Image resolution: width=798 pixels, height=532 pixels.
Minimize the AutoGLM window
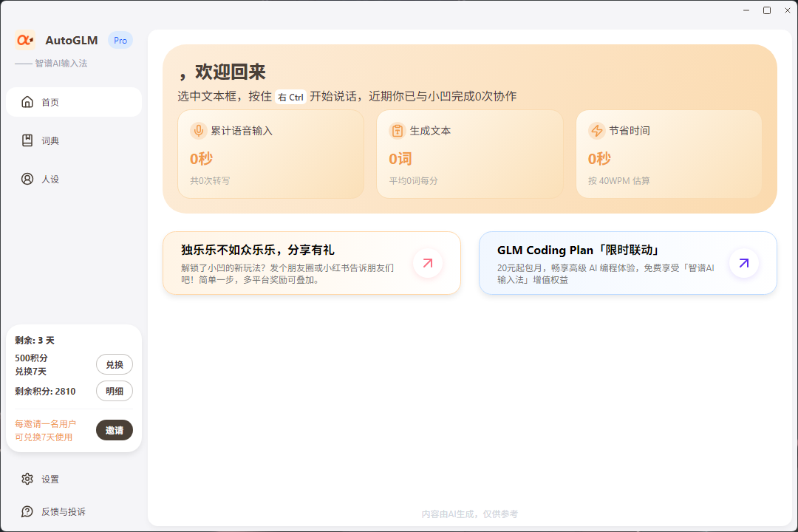[746, 10]
